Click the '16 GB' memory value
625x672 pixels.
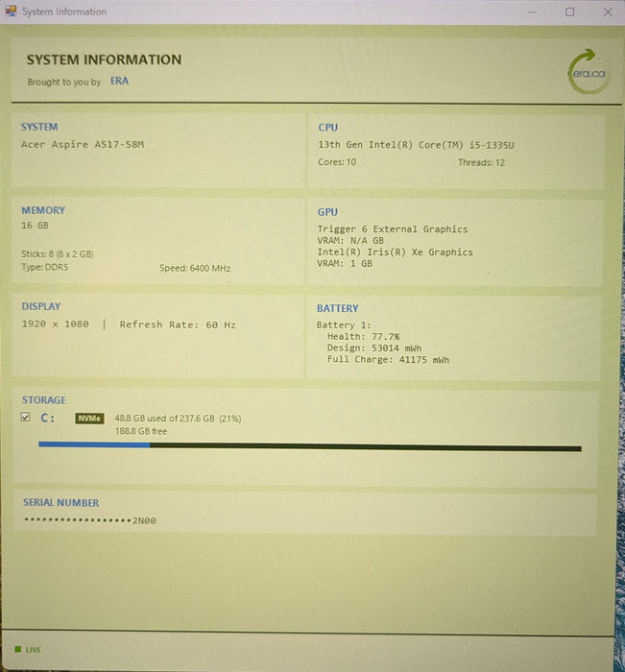coord(36,226)
